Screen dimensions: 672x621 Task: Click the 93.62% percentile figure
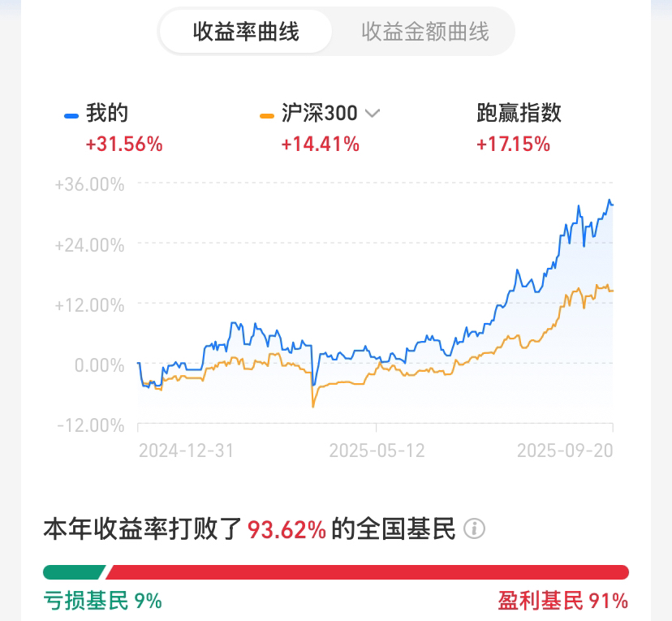286,529
